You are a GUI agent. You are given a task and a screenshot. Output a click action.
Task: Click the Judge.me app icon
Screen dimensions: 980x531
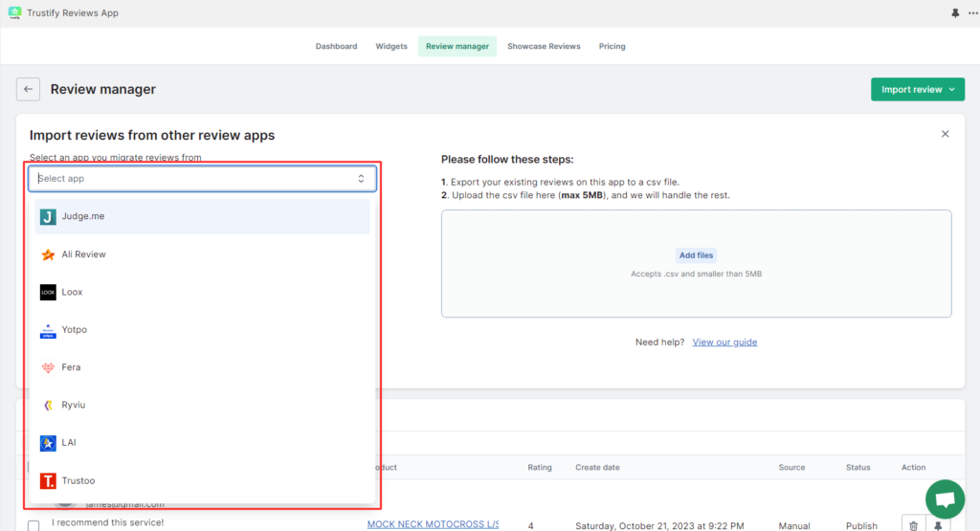coord(48,217)
